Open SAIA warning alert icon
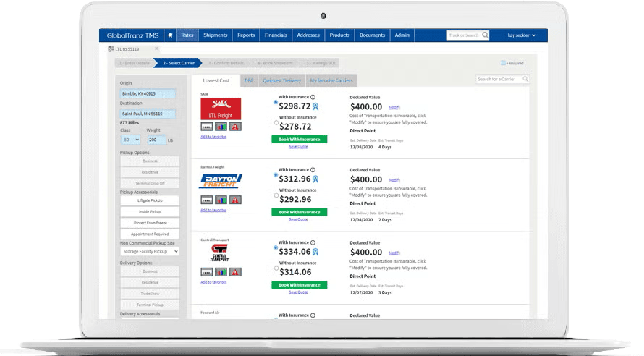The image size is (644, 356). tap(235, 127)
